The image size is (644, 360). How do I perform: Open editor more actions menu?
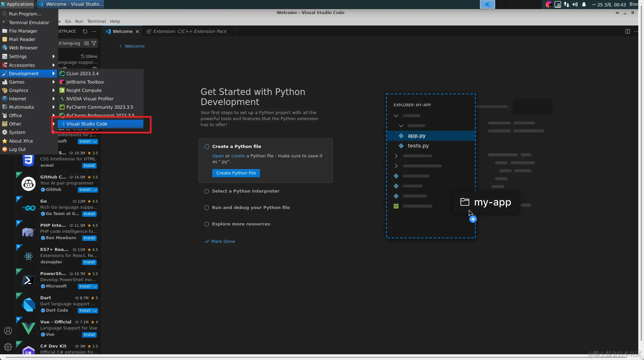point(636,32)
